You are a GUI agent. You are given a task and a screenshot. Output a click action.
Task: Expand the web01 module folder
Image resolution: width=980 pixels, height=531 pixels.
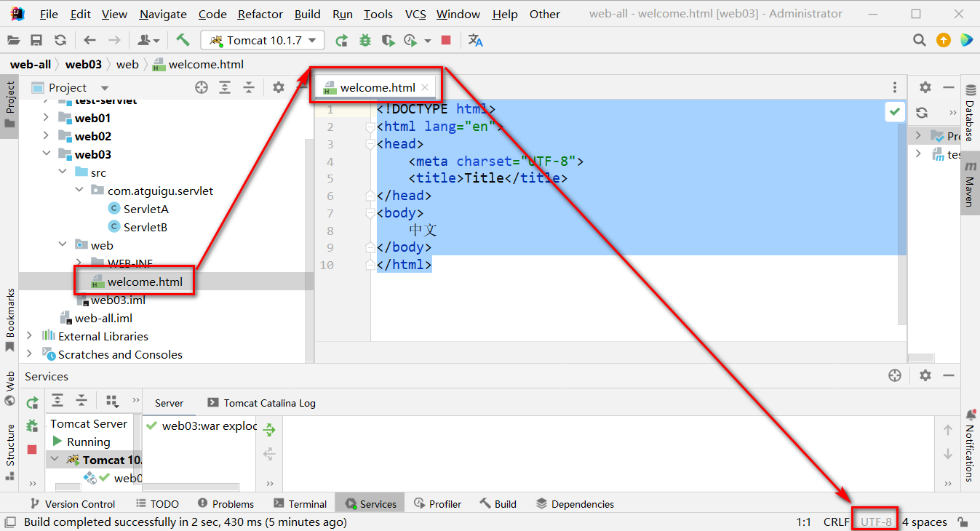[47, 118]
